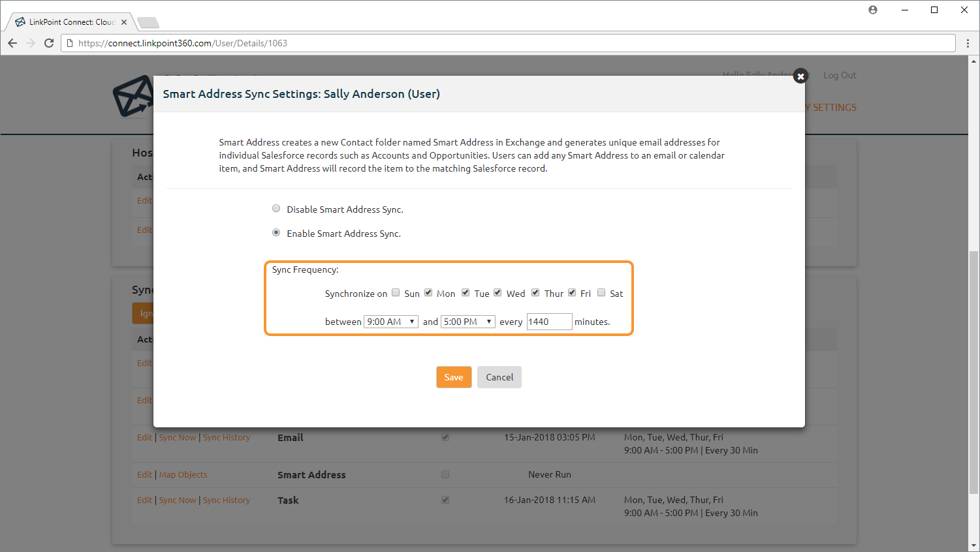980x552 pixels.
Task: Click the page scrollbar down arrow
Action: coord(974,546)
